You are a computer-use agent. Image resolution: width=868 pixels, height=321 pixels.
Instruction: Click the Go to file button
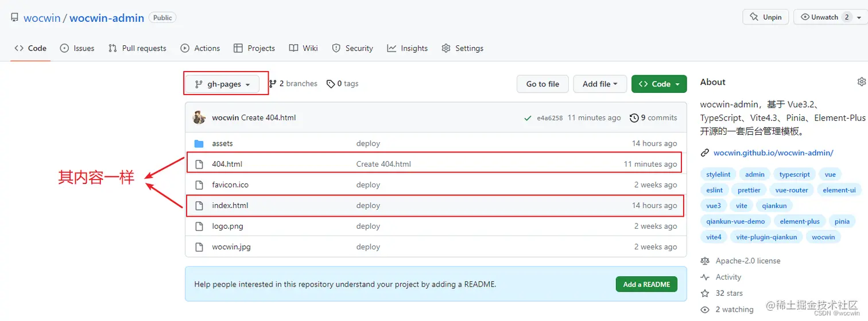click(x=542, y=84)
